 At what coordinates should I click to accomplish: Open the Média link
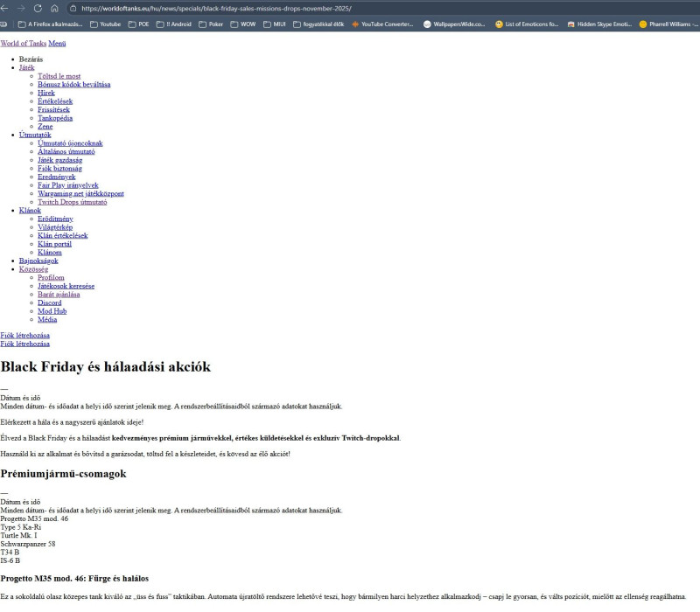tap(47, 319)
